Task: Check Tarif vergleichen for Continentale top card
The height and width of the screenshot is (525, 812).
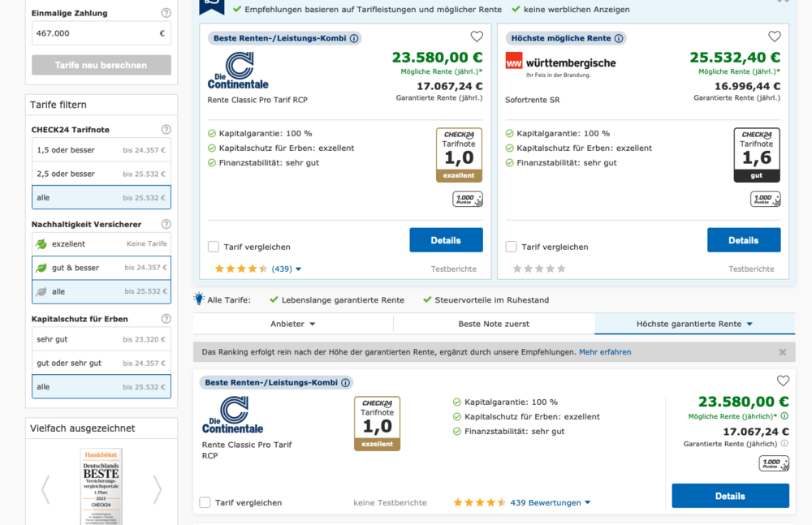Action: 214,247
